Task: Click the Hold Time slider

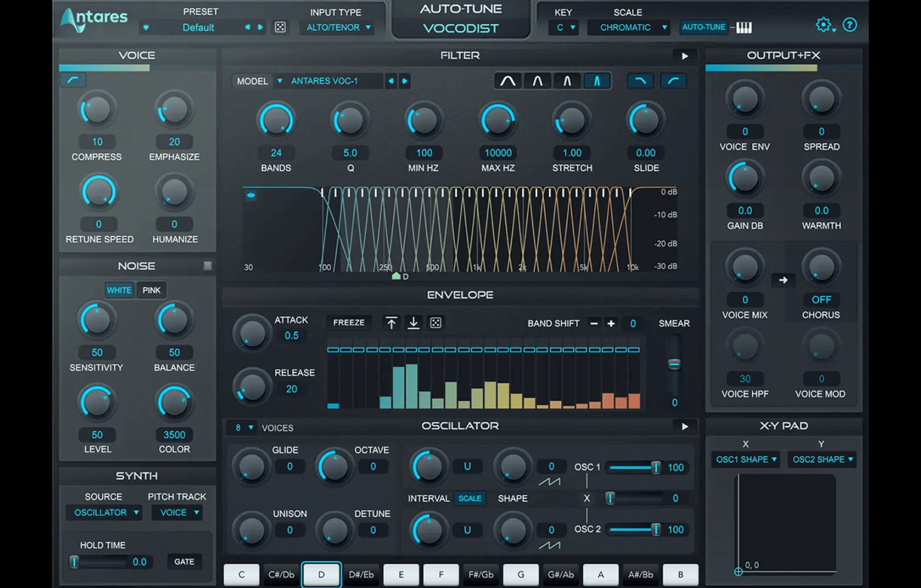Action: tap(99, 562)
